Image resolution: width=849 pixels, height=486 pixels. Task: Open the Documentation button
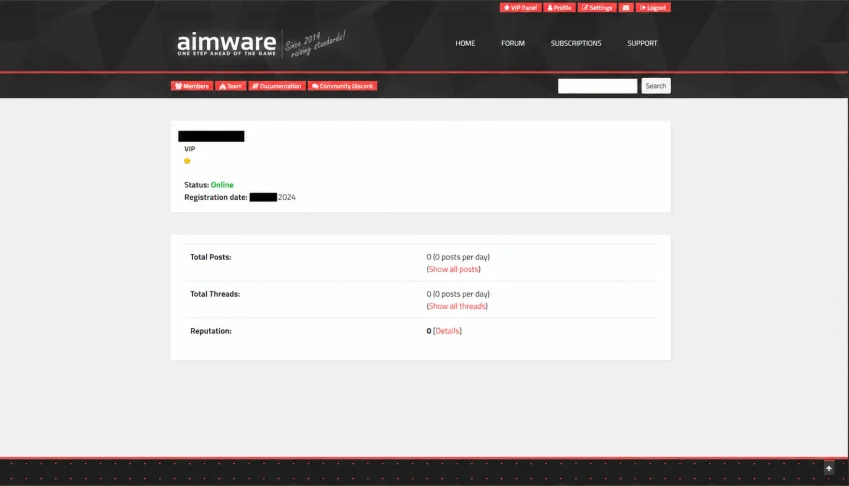(277, 86)
